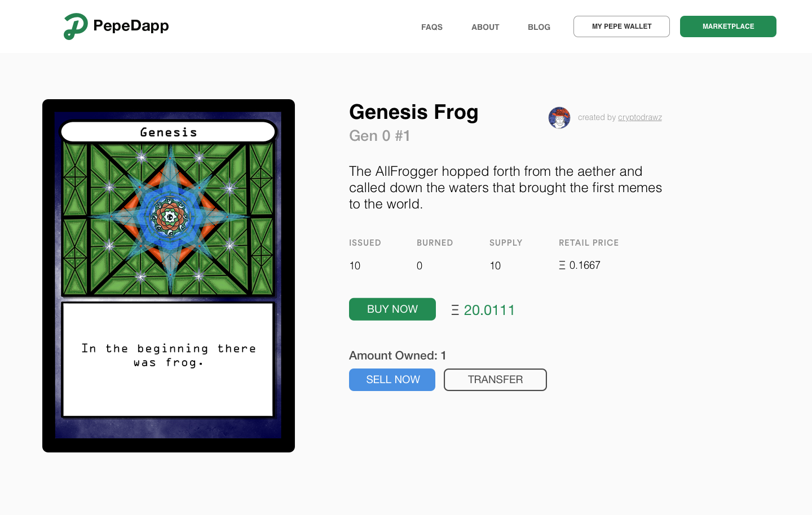
Task: Go to the Marketplace
Action: pyautogui.click(x=728, y=26)
